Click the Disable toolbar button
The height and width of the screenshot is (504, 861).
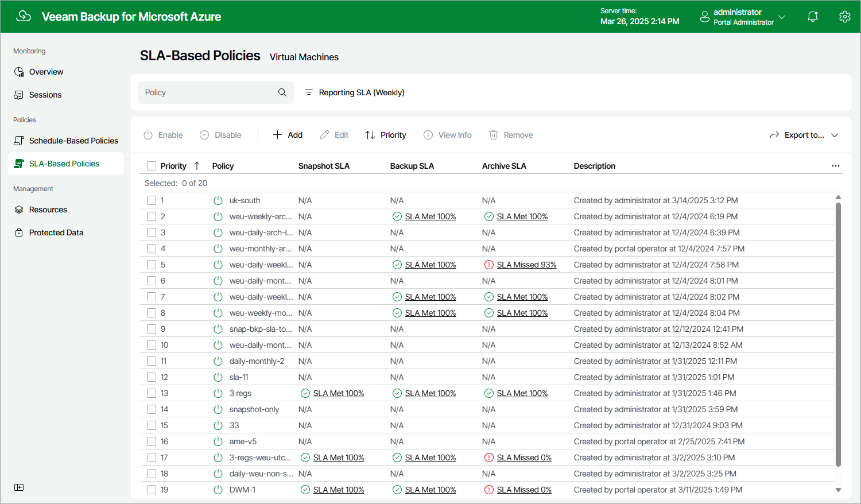220,135
